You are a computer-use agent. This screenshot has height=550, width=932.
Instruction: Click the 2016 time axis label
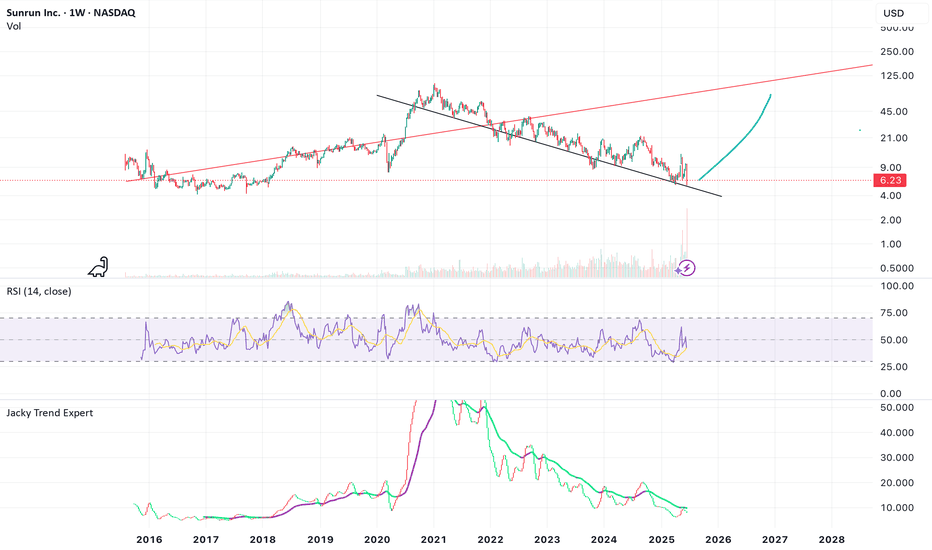(149, 539)
